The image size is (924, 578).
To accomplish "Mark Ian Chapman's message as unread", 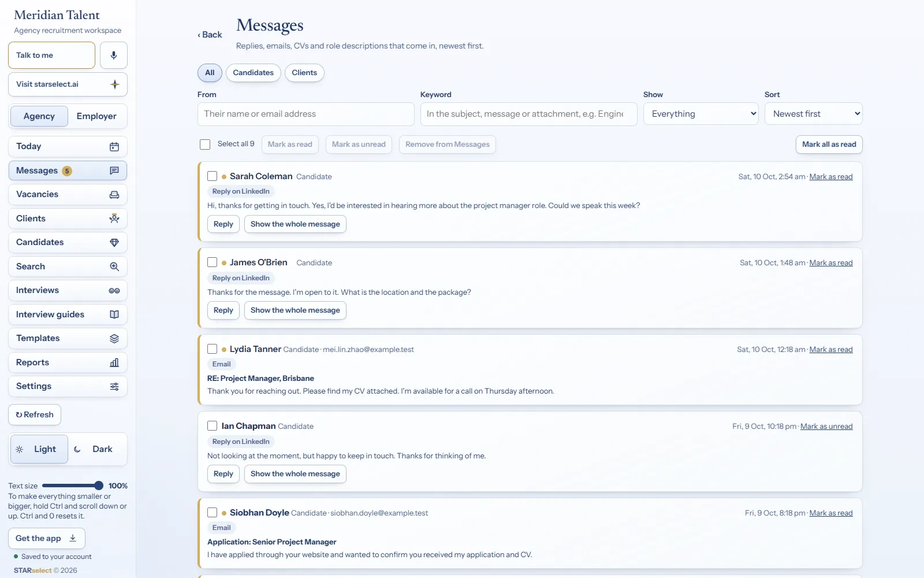I will [826, 427].
